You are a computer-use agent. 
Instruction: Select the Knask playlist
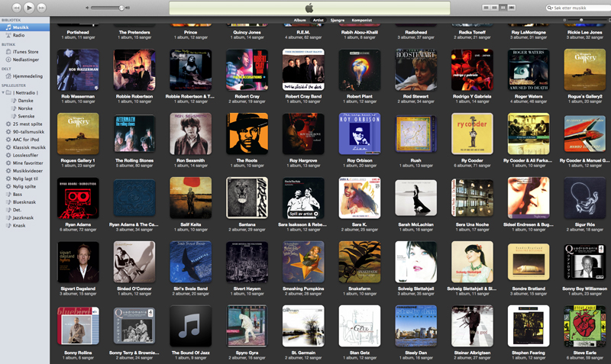pyautogui.click(x=24, y=225)
